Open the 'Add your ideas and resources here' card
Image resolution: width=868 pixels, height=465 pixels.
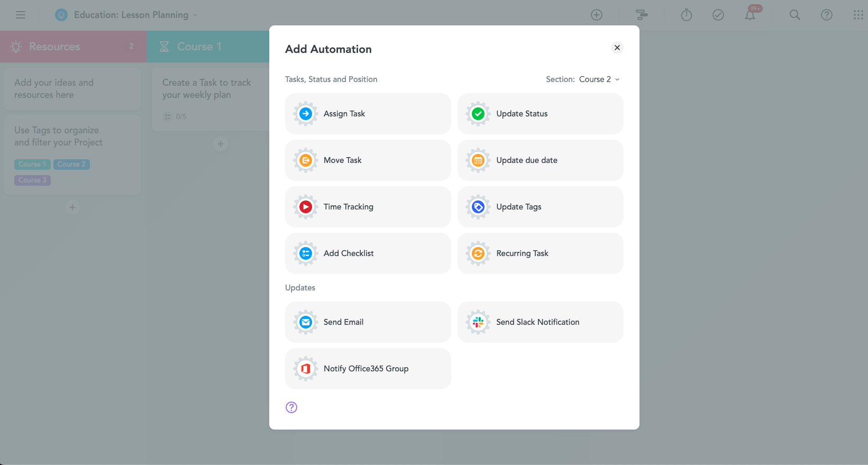point(72,89)
